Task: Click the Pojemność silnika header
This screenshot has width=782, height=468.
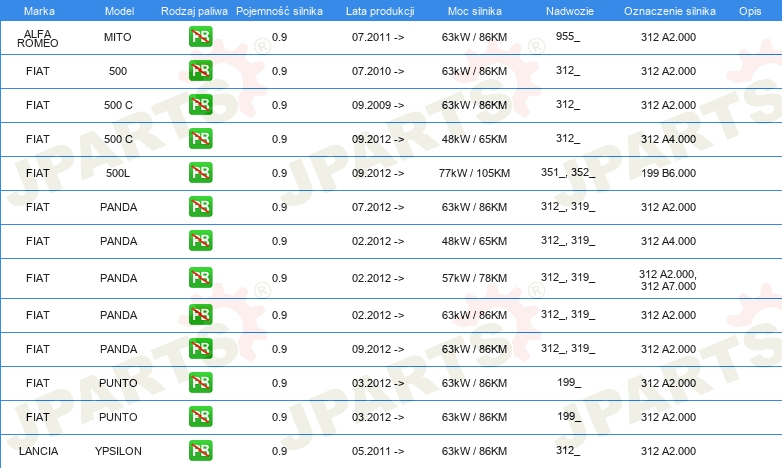Action: tap(279, 11)
